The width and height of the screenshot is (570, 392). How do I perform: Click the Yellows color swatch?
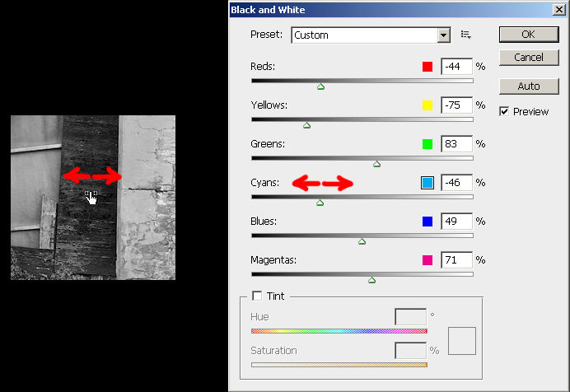(427, 105)
